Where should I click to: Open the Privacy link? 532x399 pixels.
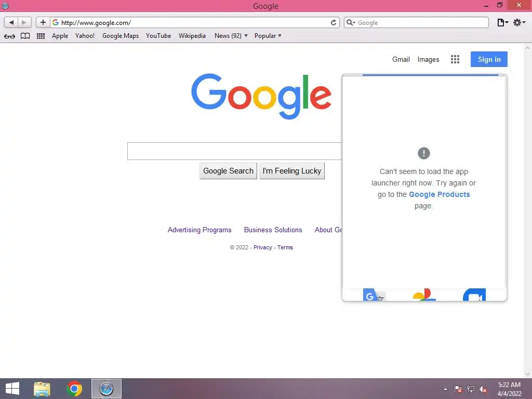(262, 247)
